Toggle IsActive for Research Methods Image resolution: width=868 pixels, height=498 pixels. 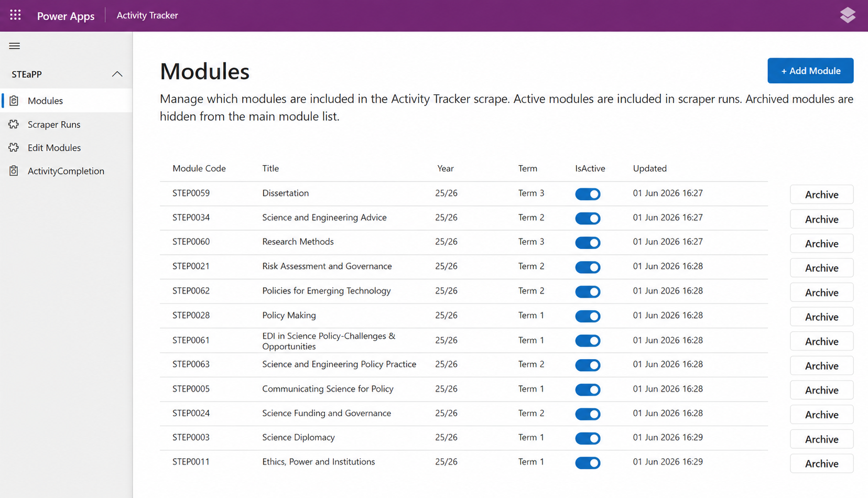point(588,243)
